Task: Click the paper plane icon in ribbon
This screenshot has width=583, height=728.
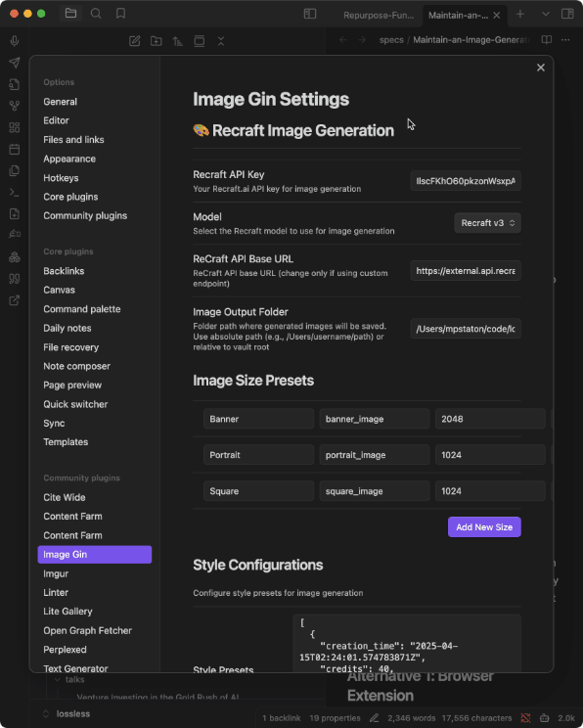Action: [x=15, y=63]
